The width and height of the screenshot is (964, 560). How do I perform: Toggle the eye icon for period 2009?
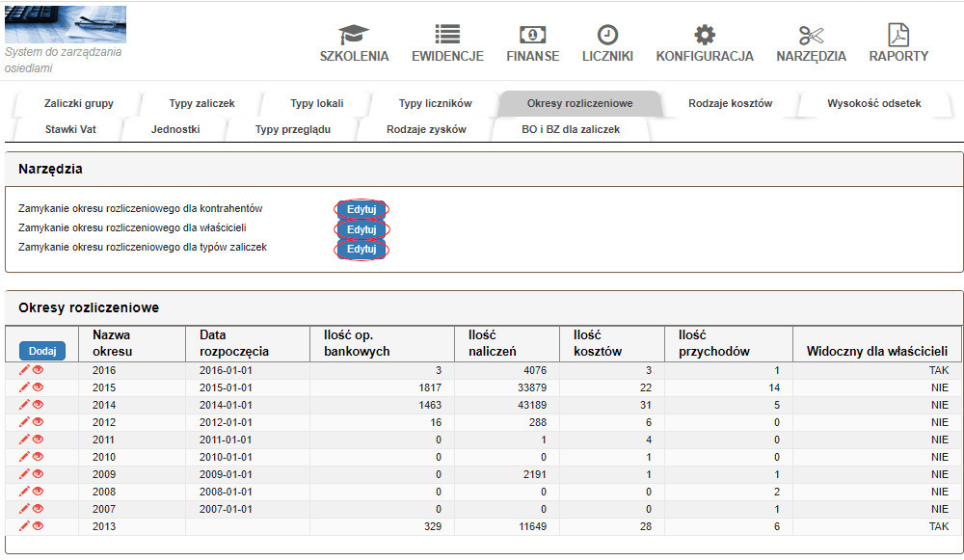[x=39, y=474]
